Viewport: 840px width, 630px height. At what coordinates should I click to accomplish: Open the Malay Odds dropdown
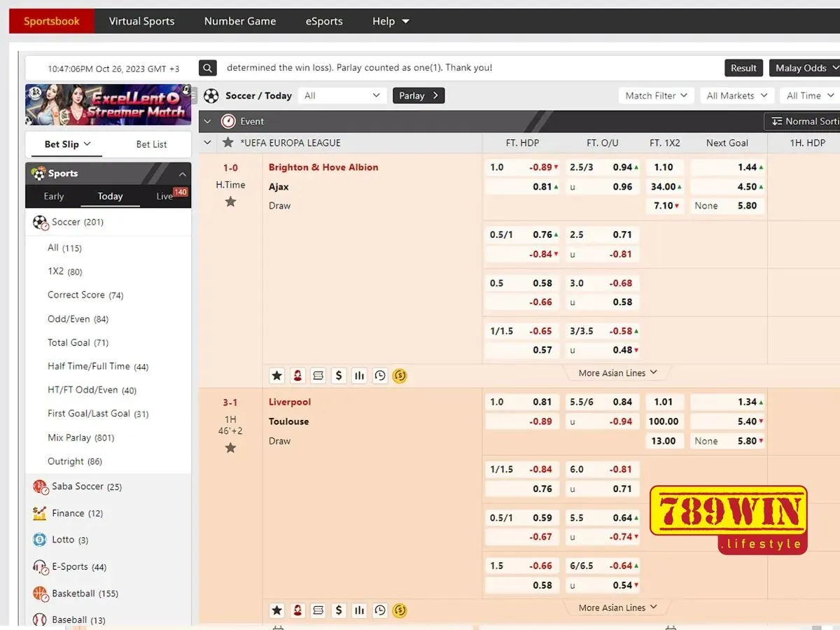tap(804, 68)
